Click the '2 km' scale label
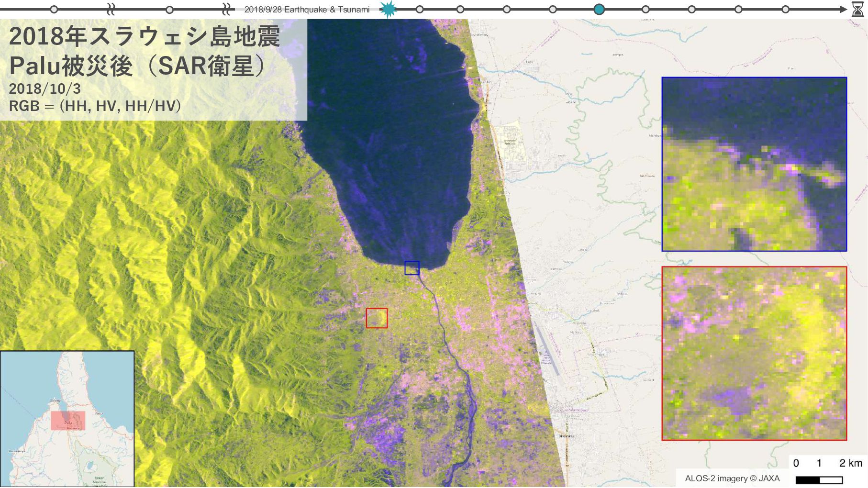 click(x=851, y=463)
